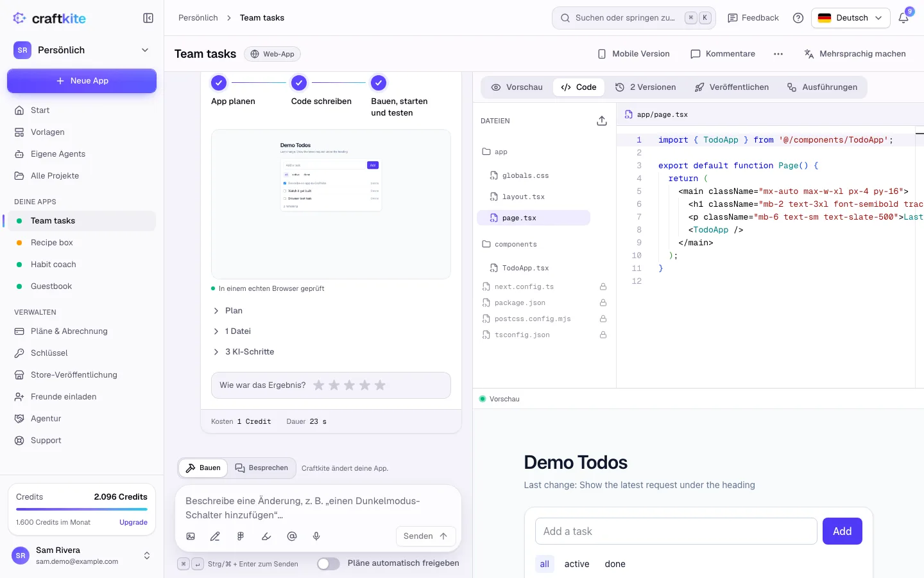924x578 pixels.
Task: Click the Figma-style component icon in prompt box
Action: click(241, 536)
